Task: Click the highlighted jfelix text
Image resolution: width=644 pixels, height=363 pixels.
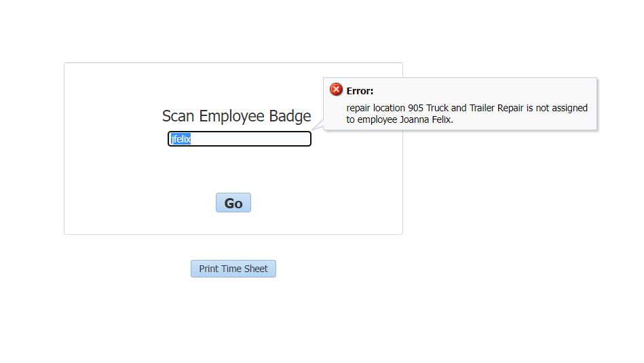Action: [181, 139]
